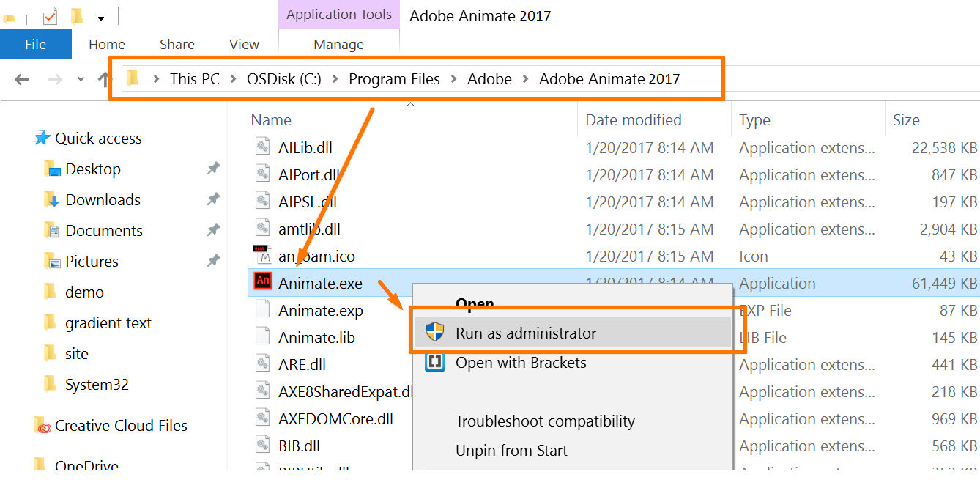Image resolution: width=980 pixels, height=480 pixels.
Task: Click the Brackets icon in context menu
Action: [435, 362]
